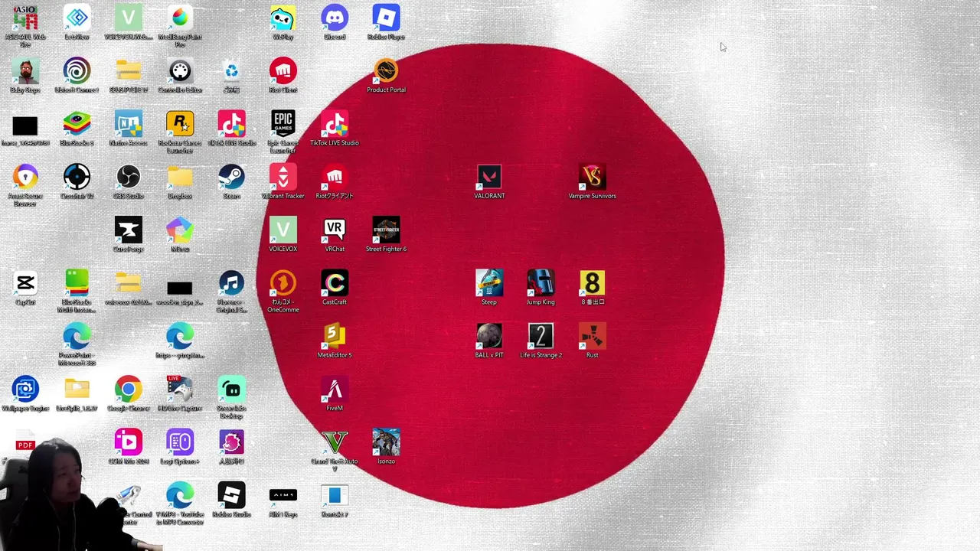Open BlueStacks Multi-Instance Manager
The image size is (980, 551).
coord(77,283)
